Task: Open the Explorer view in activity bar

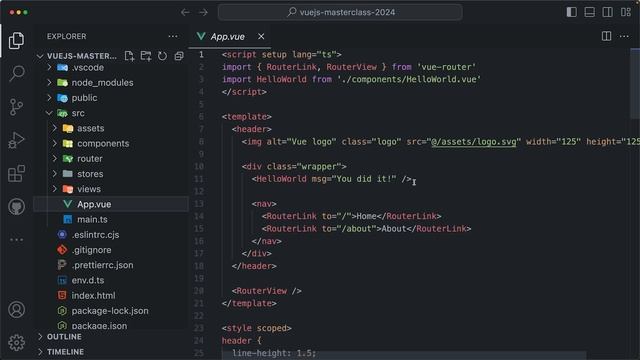Action: [16, 40]
